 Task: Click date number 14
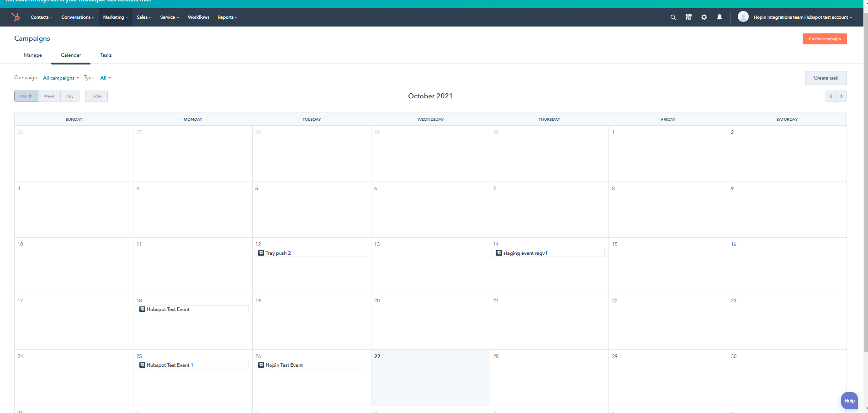click(496, 244)
